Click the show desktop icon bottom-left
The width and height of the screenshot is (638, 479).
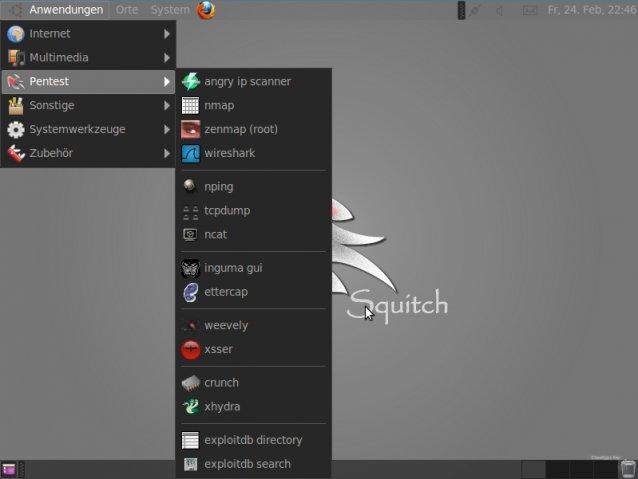point(9,470)
